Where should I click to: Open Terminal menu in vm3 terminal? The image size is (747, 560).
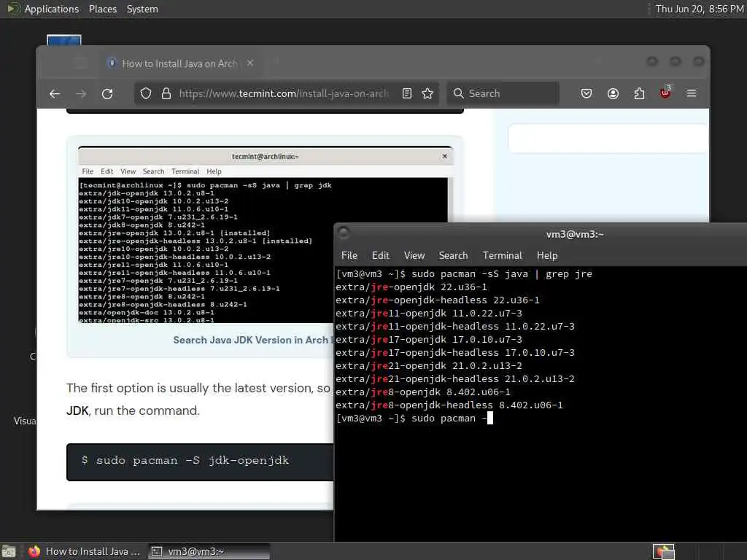pyautogui.click(x=503, y=256)
